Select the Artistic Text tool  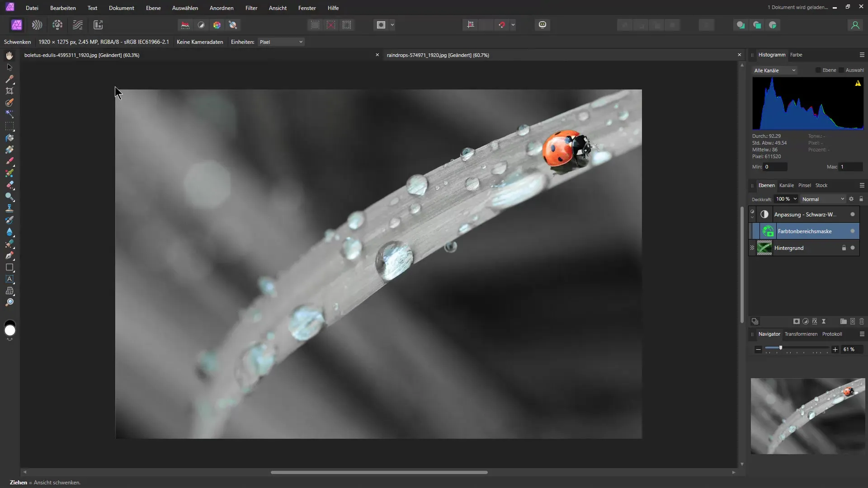(x=9, y=279)
